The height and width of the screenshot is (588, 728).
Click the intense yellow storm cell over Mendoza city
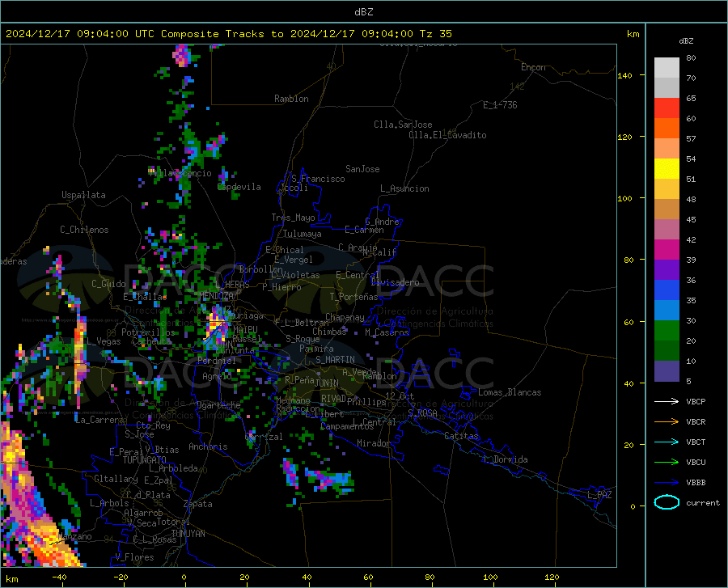click(x=216, y=326)
